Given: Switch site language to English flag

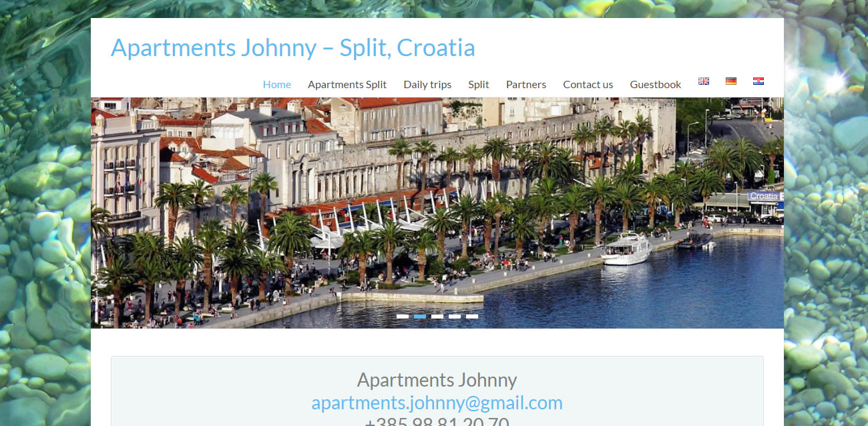Looking at the screenshot, I should pyautogui.click(x=704, y=81).
